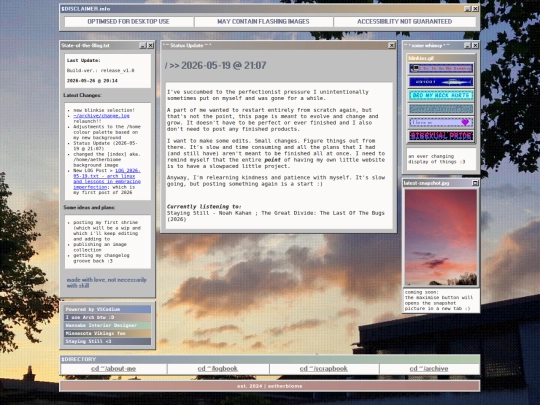The height and width of the screenshot is (405, 540).
Task: Open the ~/archive/change.log link
Action: 101,116
